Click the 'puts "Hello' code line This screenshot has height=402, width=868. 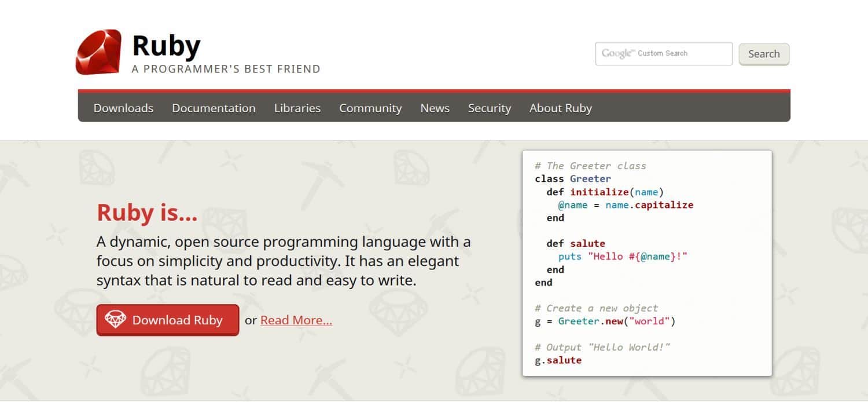click(622, 257)
